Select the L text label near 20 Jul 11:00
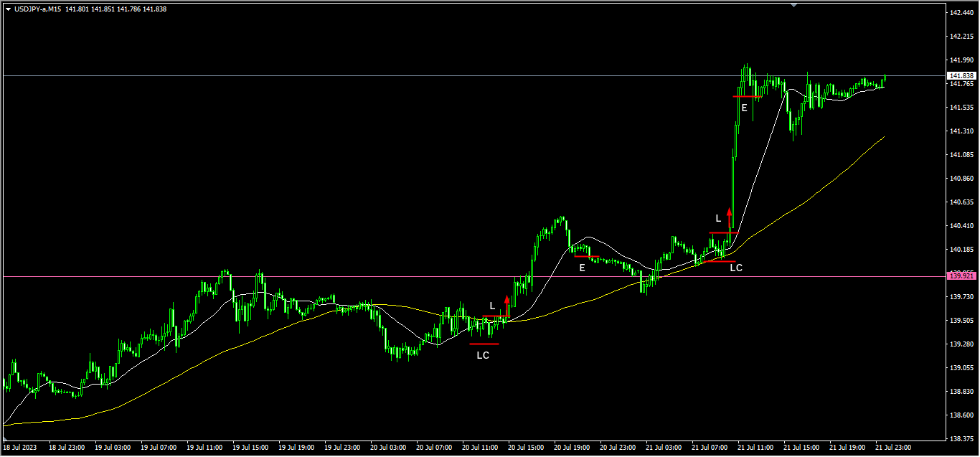The height and width of the screenshot is (457, 980). (492, 306)
